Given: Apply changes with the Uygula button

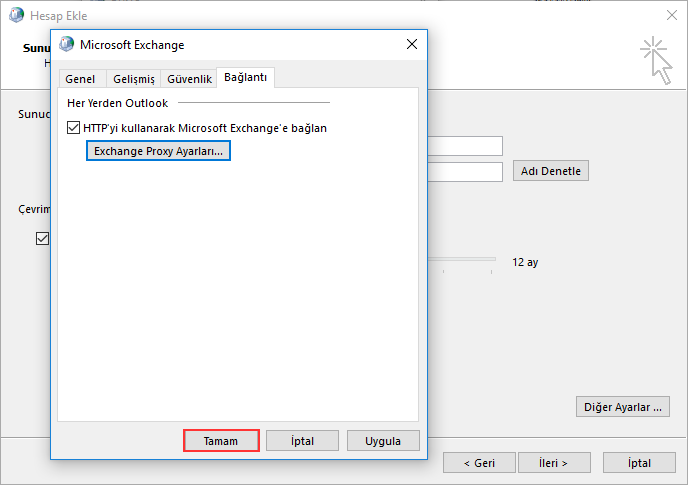Looking at the screenshot, I should tap(383, 441).
